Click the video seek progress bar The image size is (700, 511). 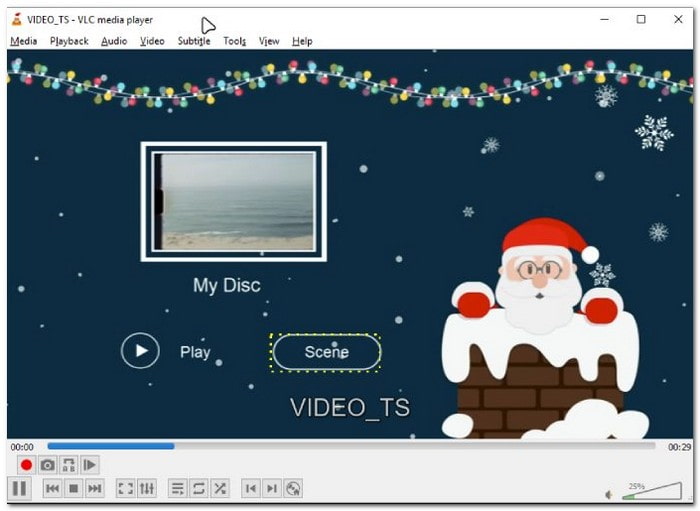click(x=350, y=446)
